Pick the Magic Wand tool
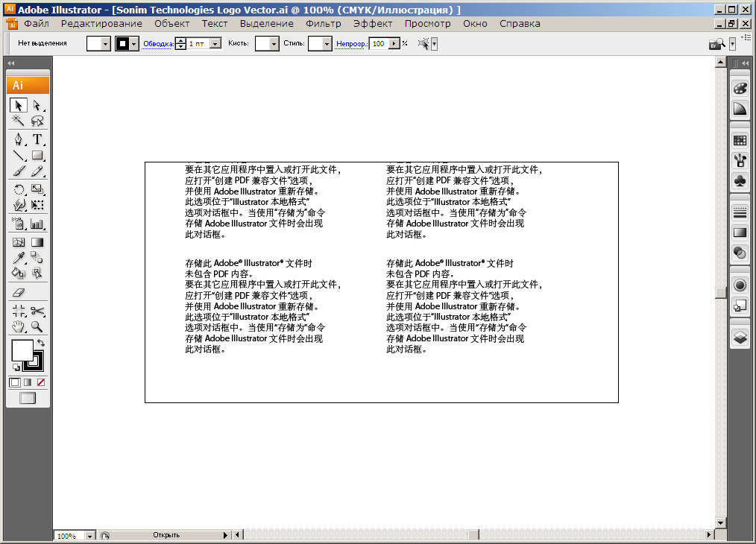756x544 pixels. pos(19,121)
